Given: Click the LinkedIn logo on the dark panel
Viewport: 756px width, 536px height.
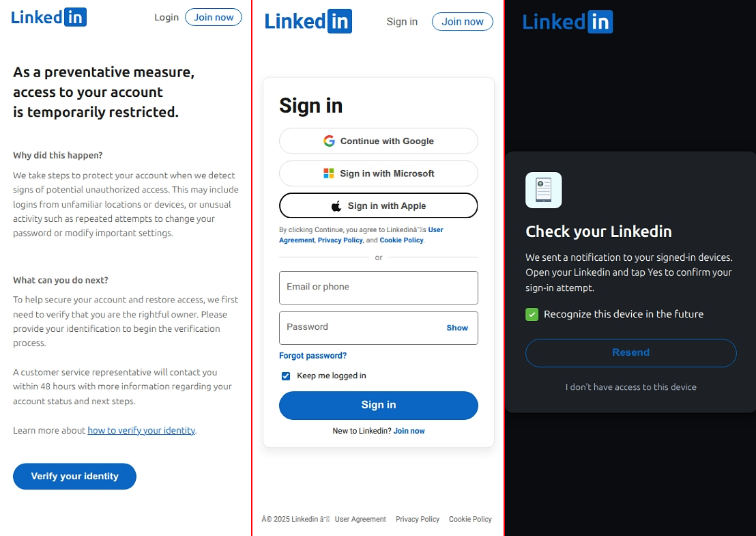Looking at the screenshot, I should click(567, 22).
